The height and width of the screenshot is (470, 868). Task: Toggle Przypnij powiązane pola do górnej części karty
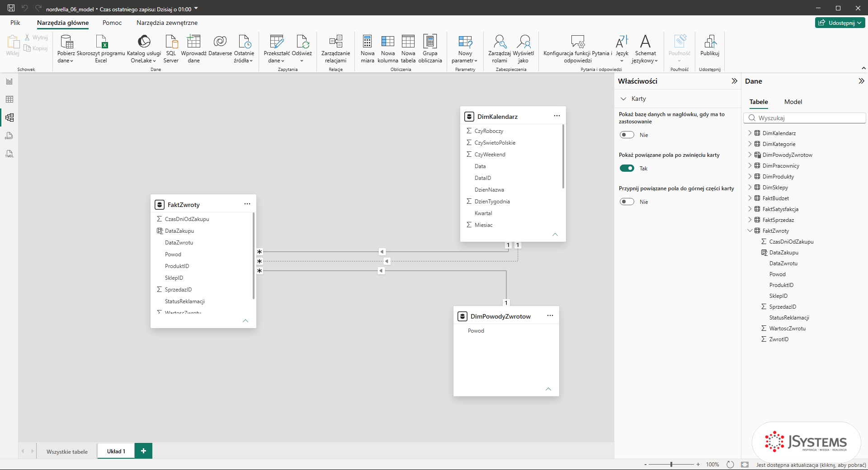click(x=627, y=202)
